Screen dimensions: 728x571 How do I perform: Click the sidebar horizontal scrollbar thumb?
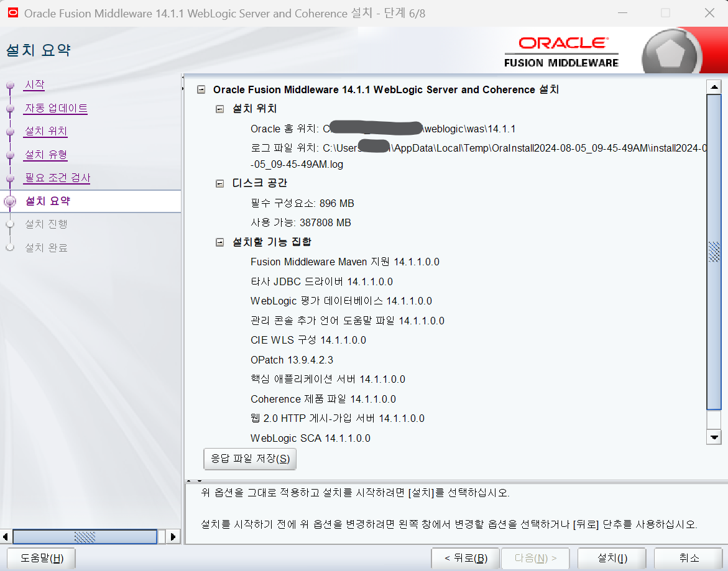click(x=85, y=537)
